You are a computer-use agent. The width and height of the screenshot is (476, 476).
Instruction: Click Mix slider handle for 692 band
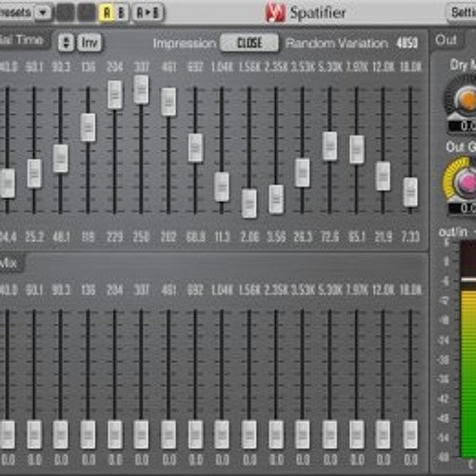(x=195, y=434)
